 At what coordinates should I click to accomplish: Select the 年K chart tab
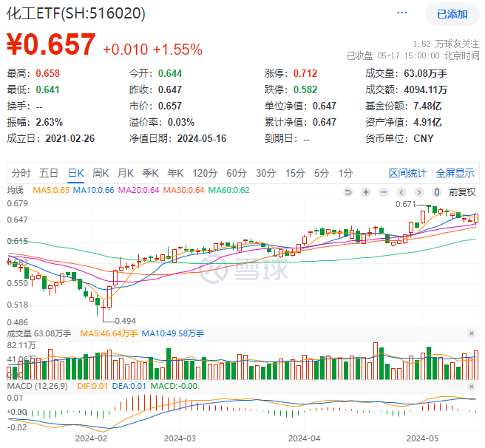point(175,173)
